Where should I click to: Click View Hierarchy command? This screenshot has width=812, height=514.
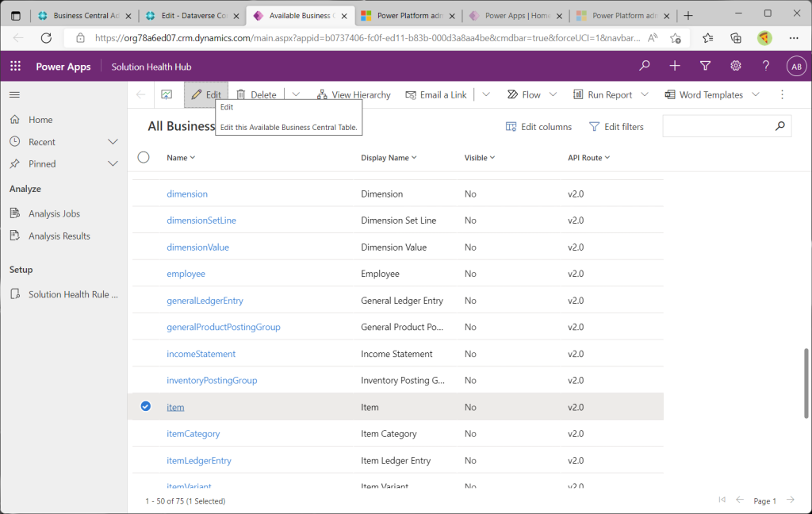[x=354, y=95]
